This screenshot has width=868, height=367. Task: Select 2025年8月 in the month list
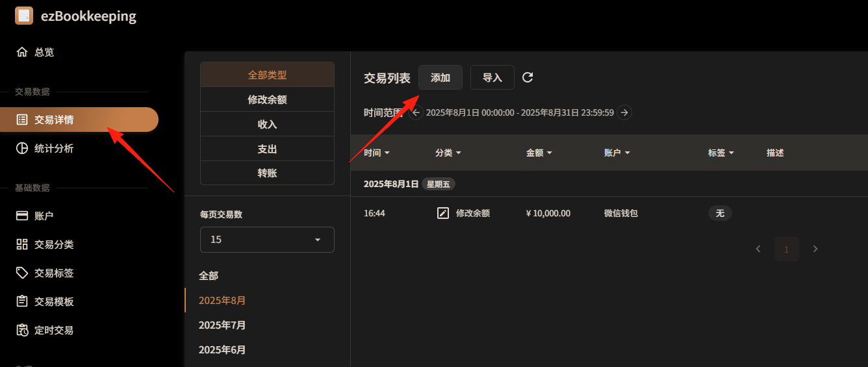(x=222, y=300)
